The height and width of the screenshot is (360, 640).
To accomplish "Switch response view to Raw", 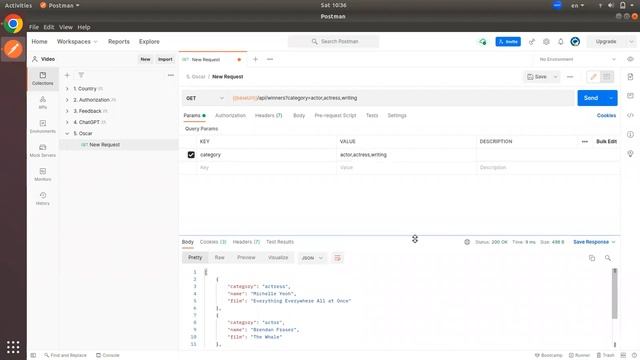I will point(220,258).
